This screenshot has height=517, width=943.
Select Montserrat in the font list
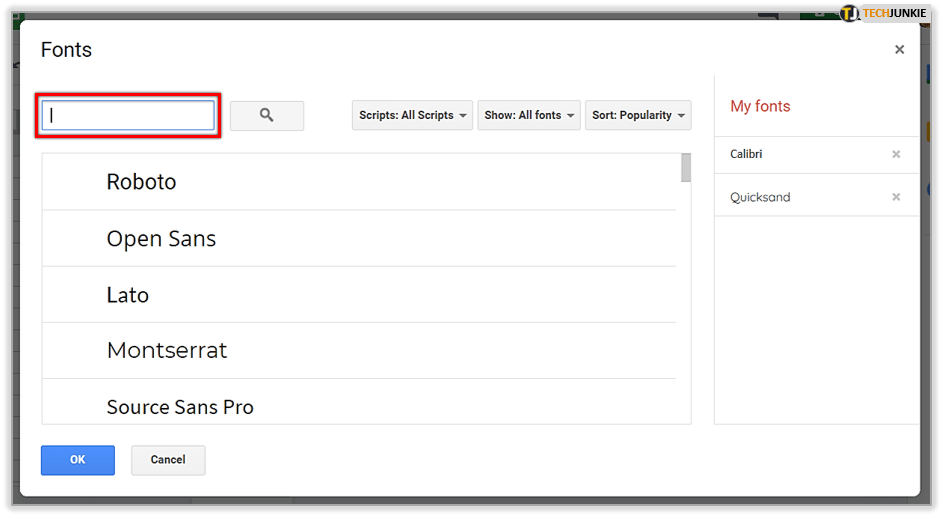167,351
